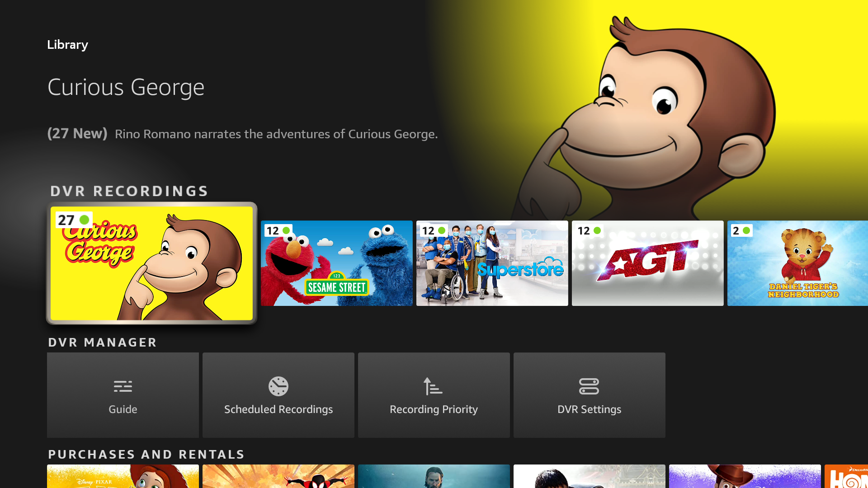This screenshot has width=868, height=488.
Task: Click the 12 badge on Superstore
Action: click(x=434, y=231)
